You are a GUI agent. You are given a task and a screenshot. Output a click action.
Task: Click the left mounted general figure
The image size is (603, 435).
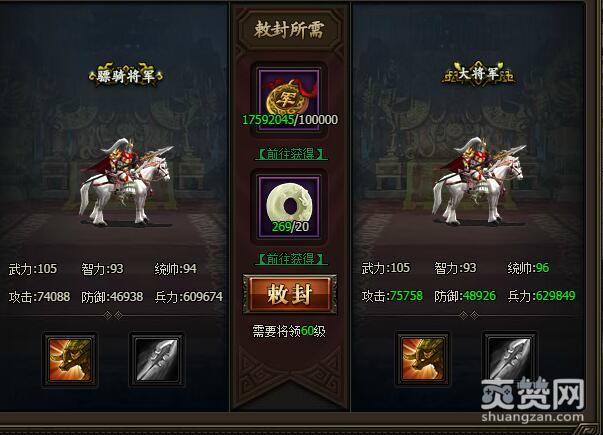(x=125, y=182)
